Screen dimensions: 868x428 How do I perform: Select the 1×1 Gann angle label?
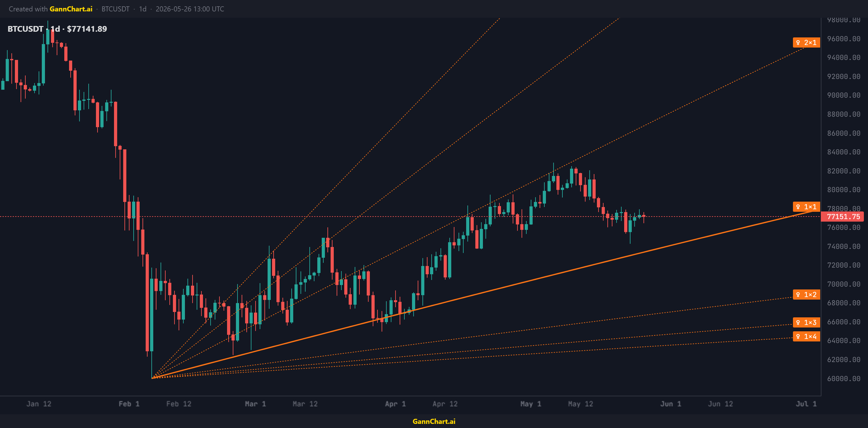(806, 207)
